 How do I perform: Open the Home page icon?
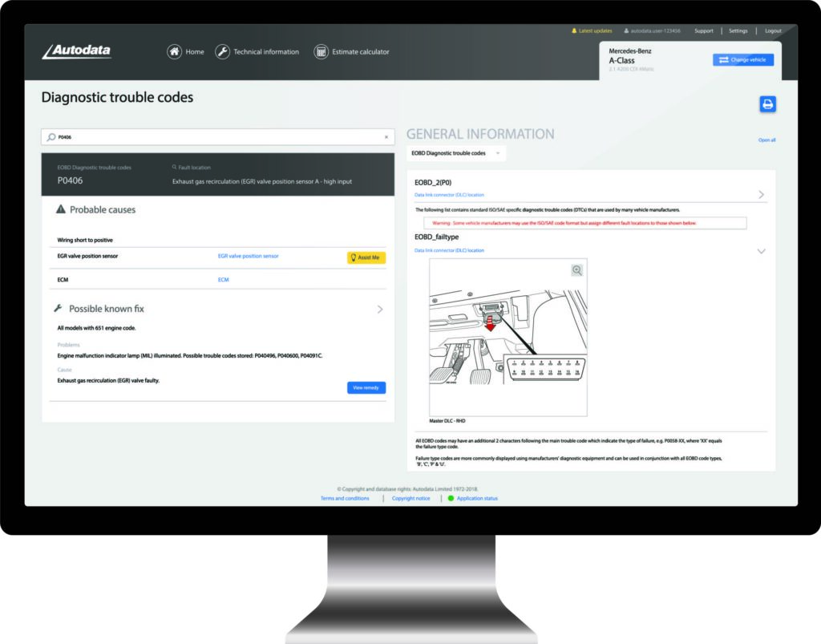174,52
